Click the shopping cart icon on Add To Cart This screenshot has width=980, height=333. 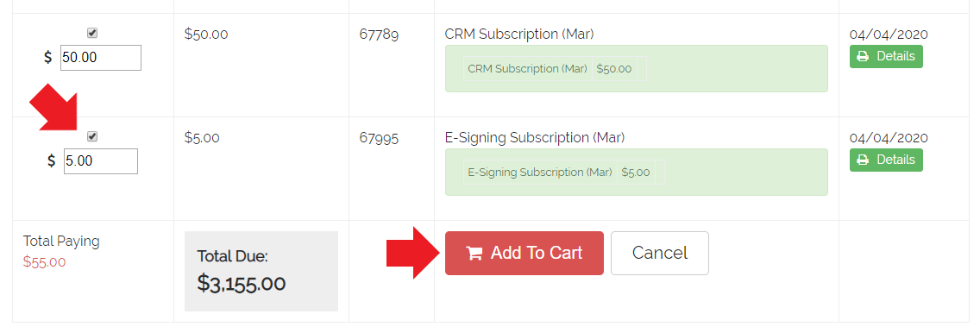pyautogui.click(x=475, y=253)
